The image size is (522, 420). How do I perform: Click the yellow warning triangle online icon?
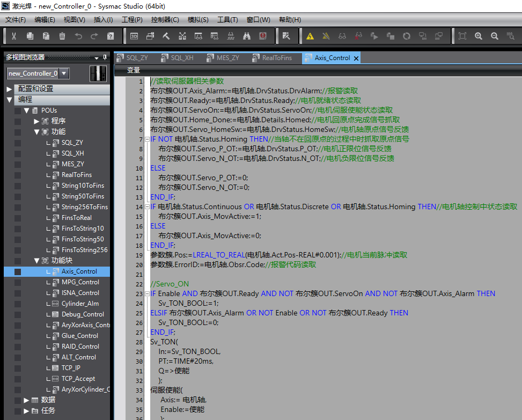pos(310,36)
